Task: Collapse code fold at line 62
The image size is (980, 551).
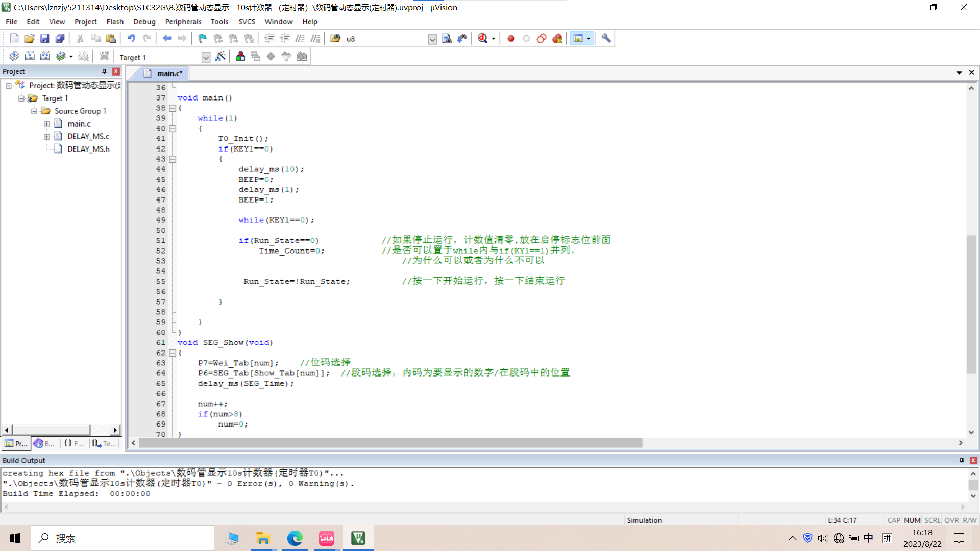Action: (x=173, y=353)
